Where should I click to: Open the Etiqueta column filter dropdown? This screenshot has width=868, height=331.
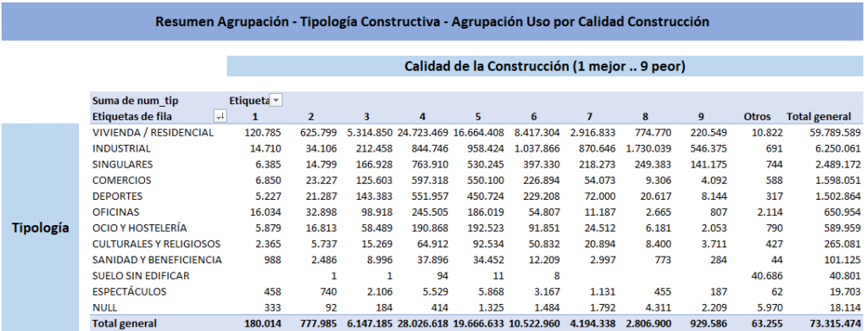click(x=275, y=100)
